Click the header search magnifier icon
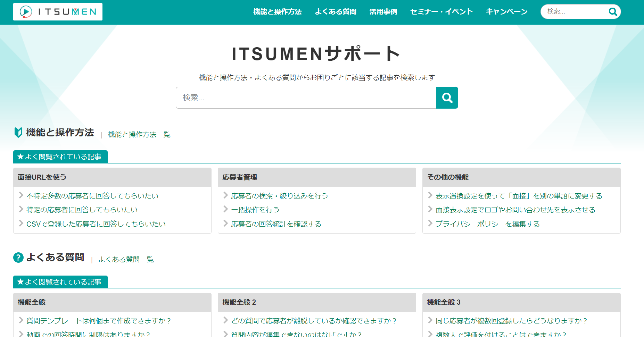Image resolution: width=644 pixels, height=337 pixels. point(613,12)
